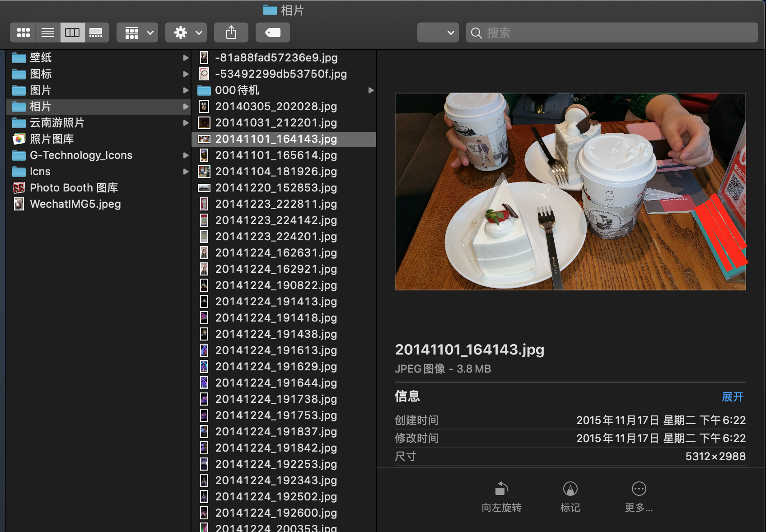Click the Share toolbar button
Image resolution: width=766 pixels, height=532 pixels.
231,33
